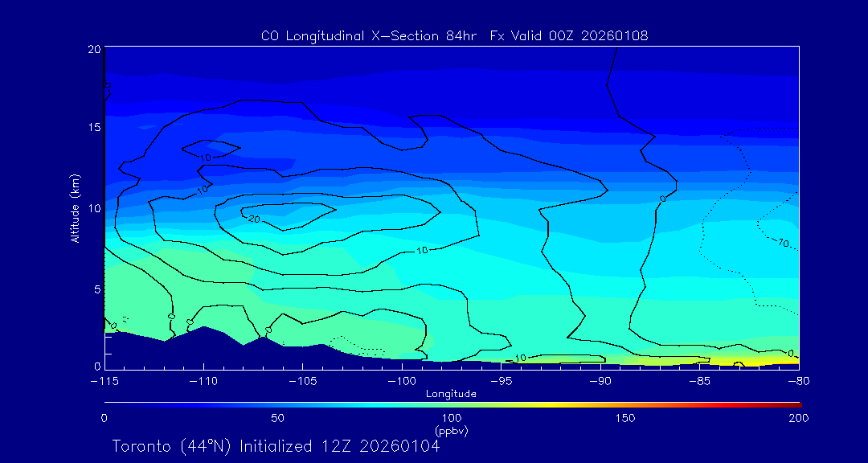Click the CO Longitudinal X-Section plot title
868x463 pixels.
point(454,35)
